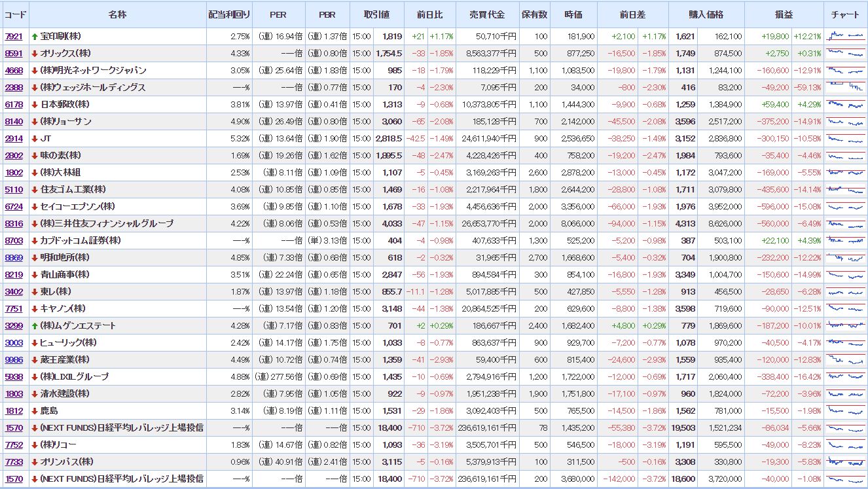
Task: Open stock code link 8316
Action: tap(14, 224)
